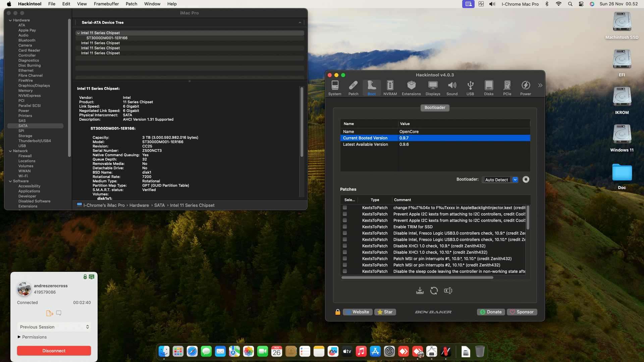This screenshot has height=362, width=644.
Task: Enable Disable XHCI 1.0 check 10.9.* checkbox
Action: pyautogui.click(x=345, y=246)
